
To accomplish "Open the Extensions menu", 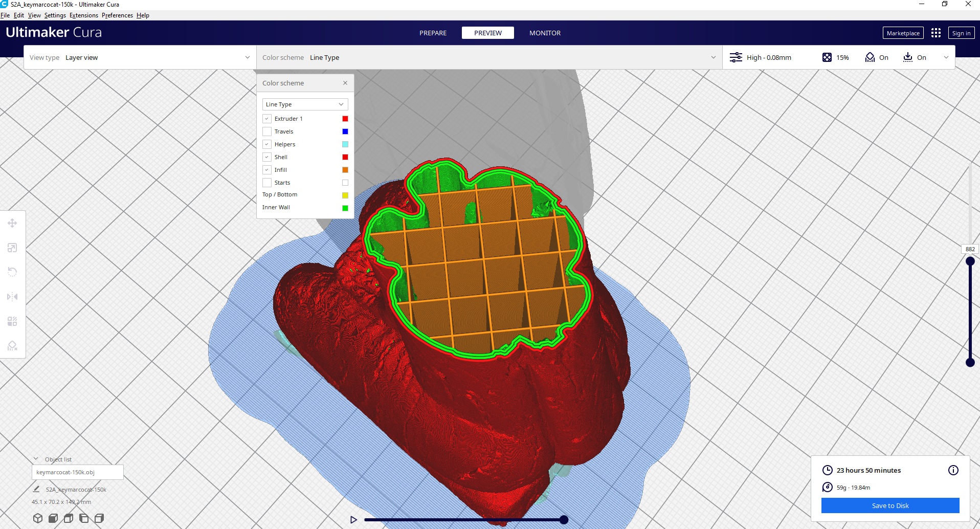I will (84, 15).
